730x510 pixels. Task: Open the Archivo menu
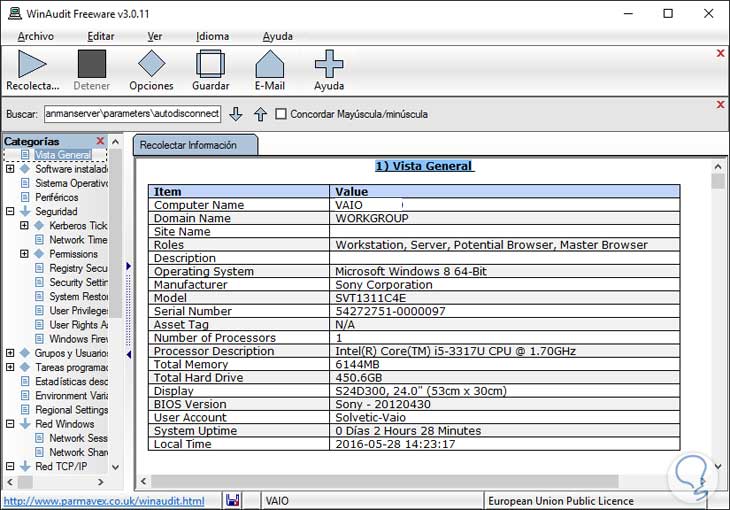pyautogui.click(x=36, y=36)
